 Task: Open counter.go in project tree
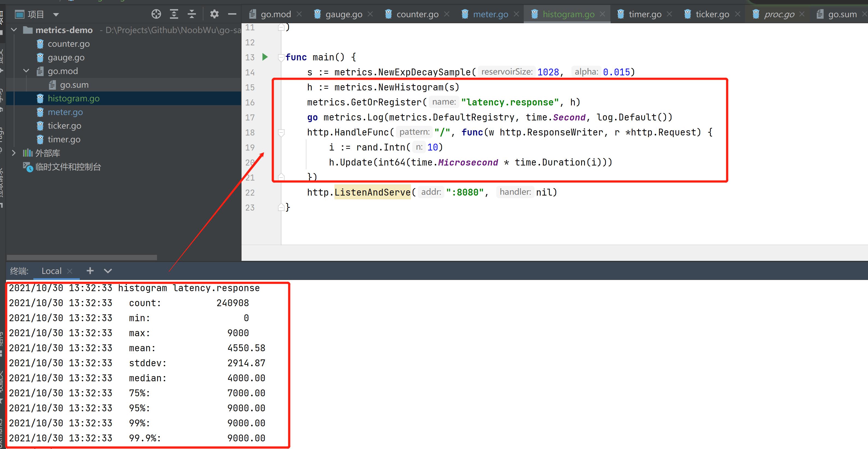tap(68, 44)
